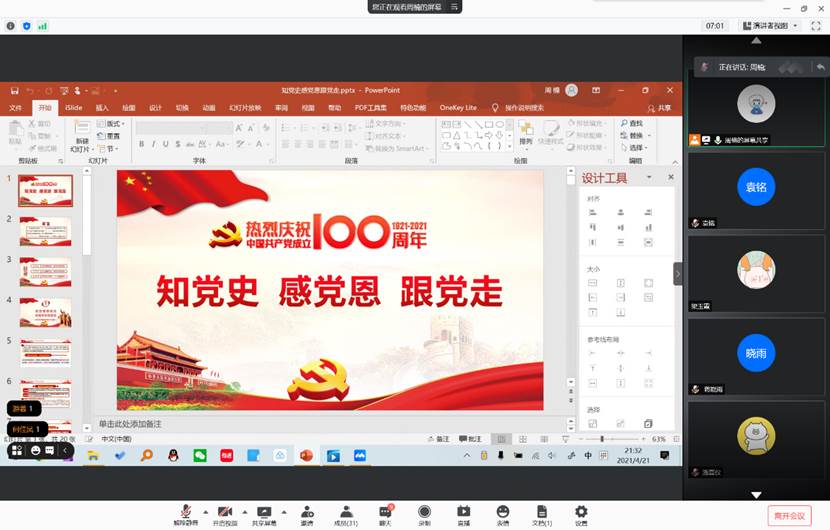Toggle bold formatting in ribbon
The height and width of the screenshot is (530, 830).
[x=141, y=144]
